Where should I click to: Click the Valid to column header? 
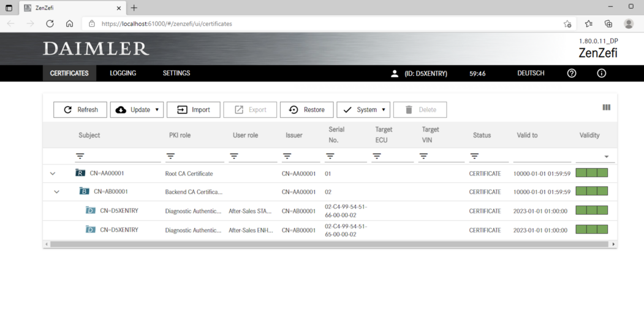(527, 135)
